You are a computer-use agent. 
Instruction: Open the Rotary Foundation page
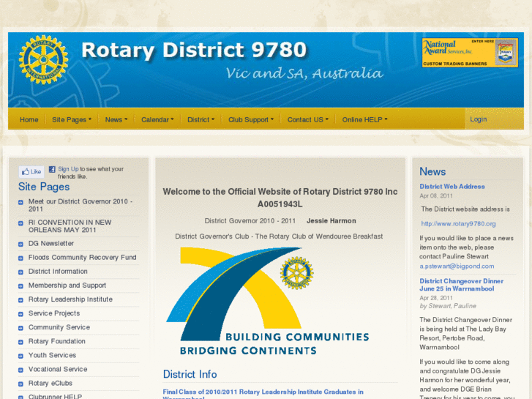pos(57,341)
